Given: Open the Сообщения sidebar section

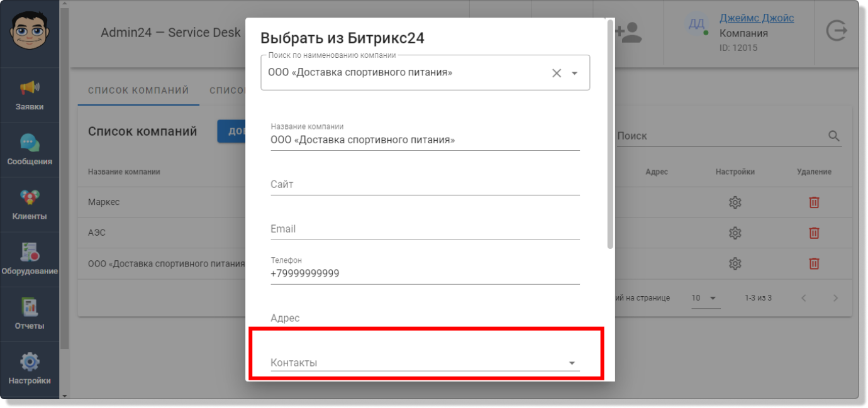Looking at the screenshot, I should (x=30, y=150).
